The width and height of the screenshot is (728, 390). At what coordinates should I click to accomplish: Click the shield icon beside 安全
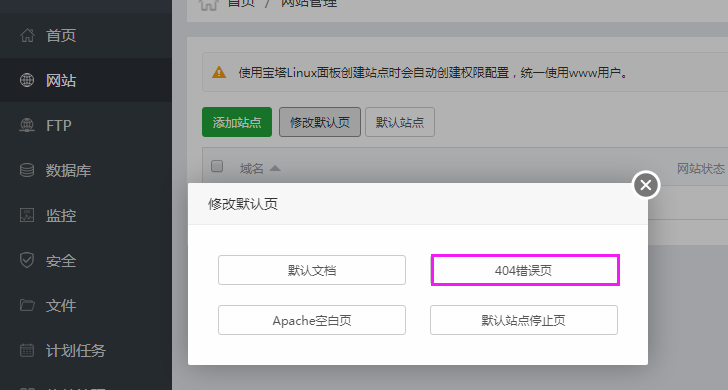coord(27,260)
